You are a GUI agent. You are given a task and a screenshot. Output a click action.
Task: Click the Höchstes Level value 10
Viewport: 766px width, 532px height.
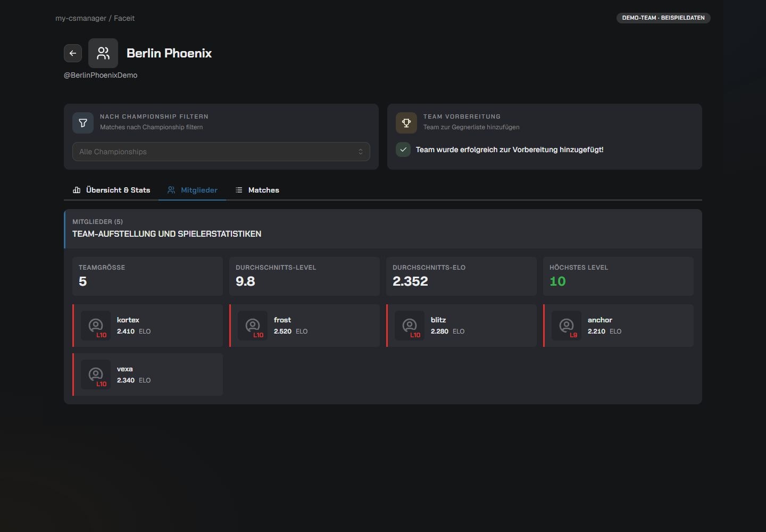(x=557, y=281)
